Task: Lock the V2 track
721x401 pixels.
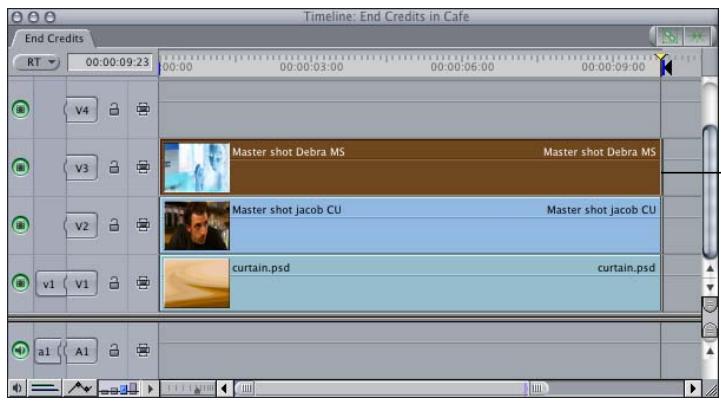Action: tap(114, 225)
